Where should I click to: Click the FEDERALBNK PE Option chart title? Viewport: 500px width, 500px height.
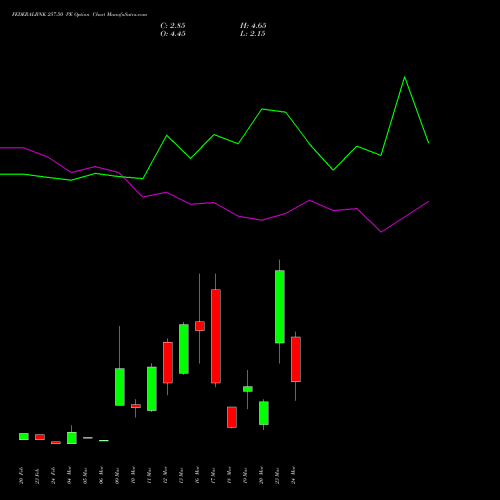point(79,15)
